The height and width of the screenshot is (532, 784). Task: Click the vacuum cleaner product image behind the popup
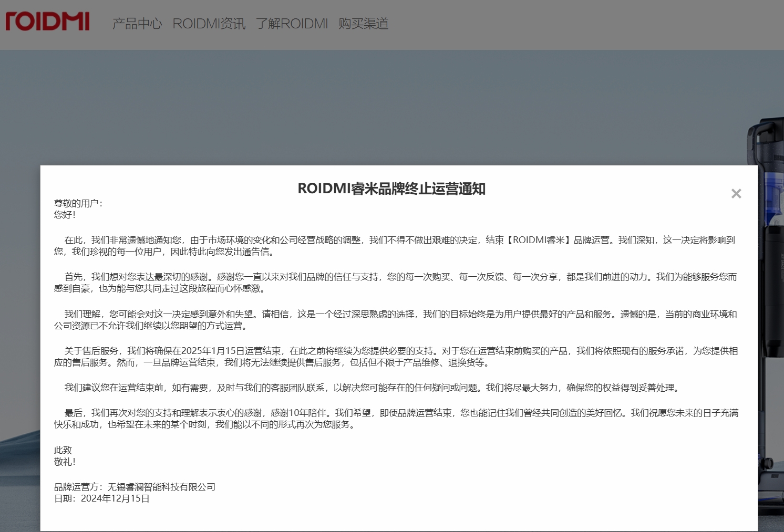(771, 315)
